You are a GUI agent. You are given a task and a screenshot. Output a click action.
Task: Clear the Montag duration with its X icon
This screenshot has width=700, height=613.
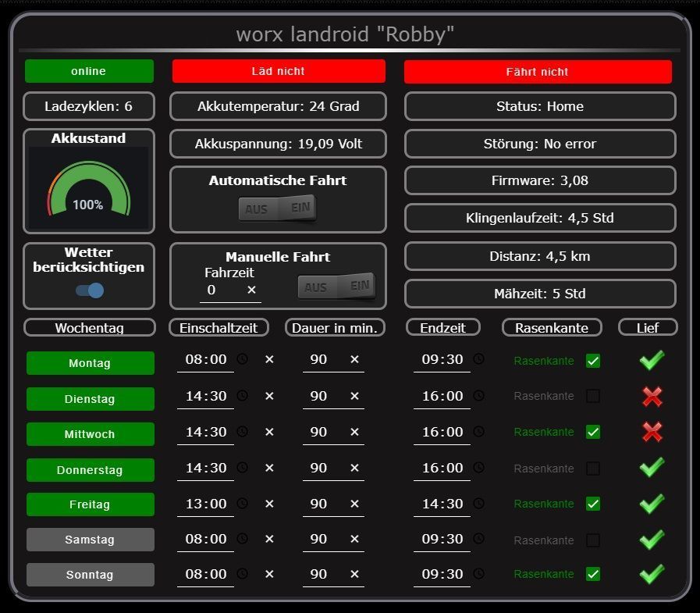pos(354,359)
